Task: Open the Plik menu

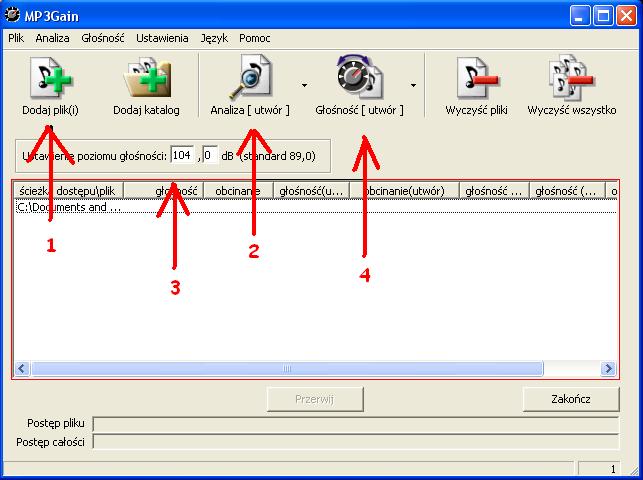Action: pos(16,38)
